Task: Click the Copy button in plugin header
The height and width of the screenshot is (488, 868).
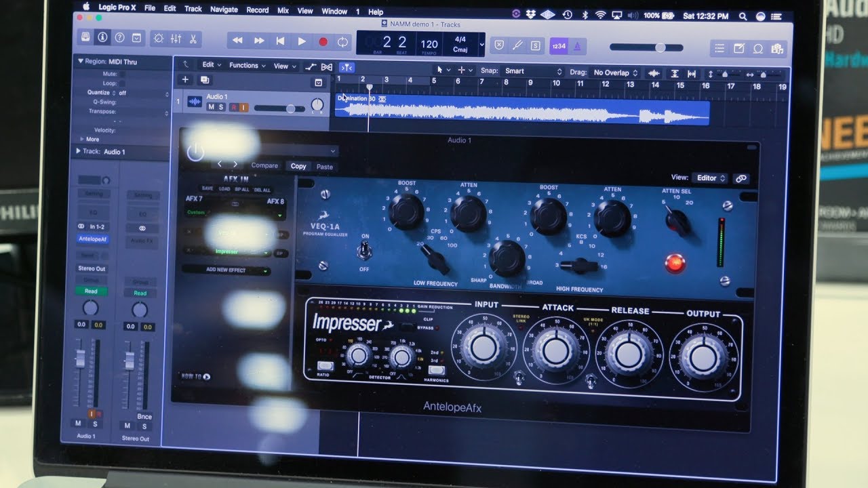Action: 298,166
